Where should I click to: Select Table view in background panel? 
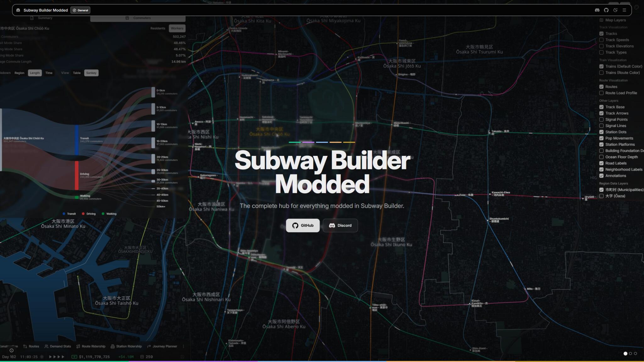[77, 73]
